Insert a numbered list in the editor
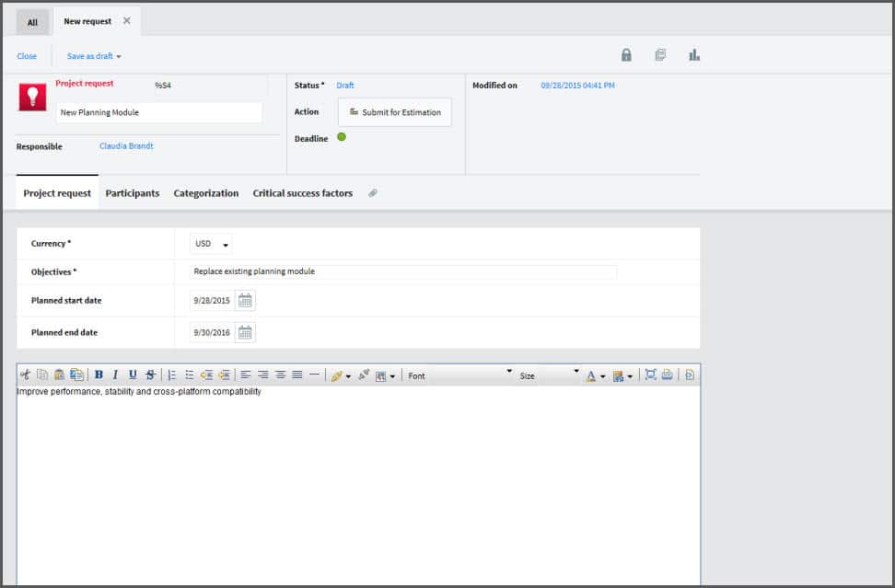Image resolution: width=895 pixels, height=588 pixels. point(172,375)
